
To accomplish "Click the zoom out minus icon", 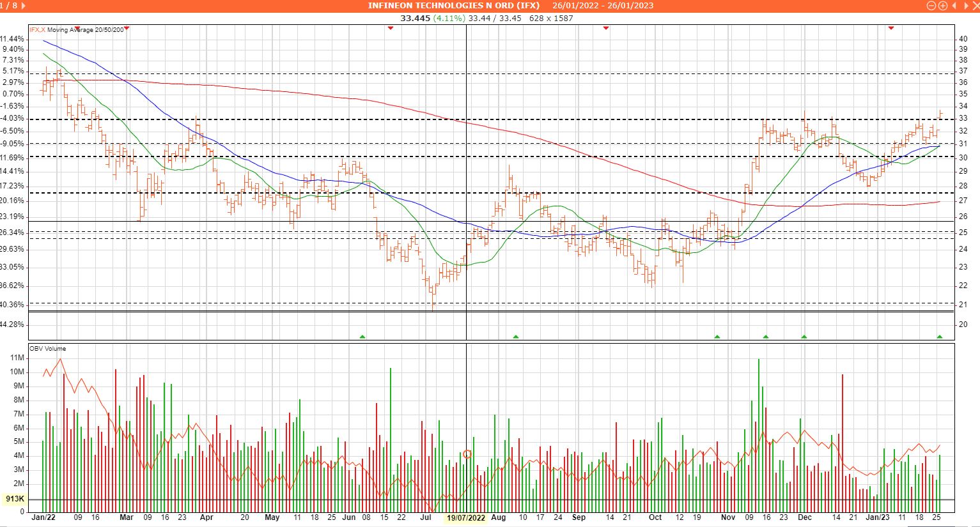I will (x=931, y=6).
